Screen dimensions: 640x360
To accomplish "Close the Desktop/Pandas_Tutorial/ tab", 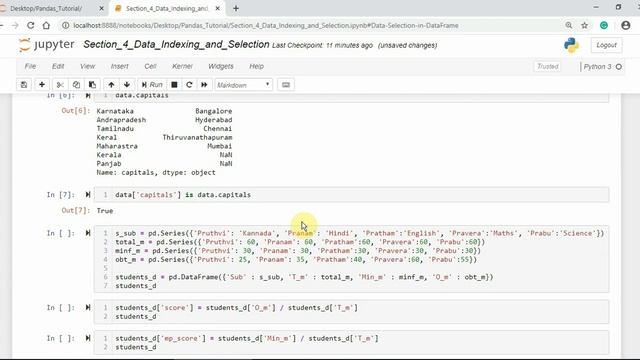I will [101, 8].
